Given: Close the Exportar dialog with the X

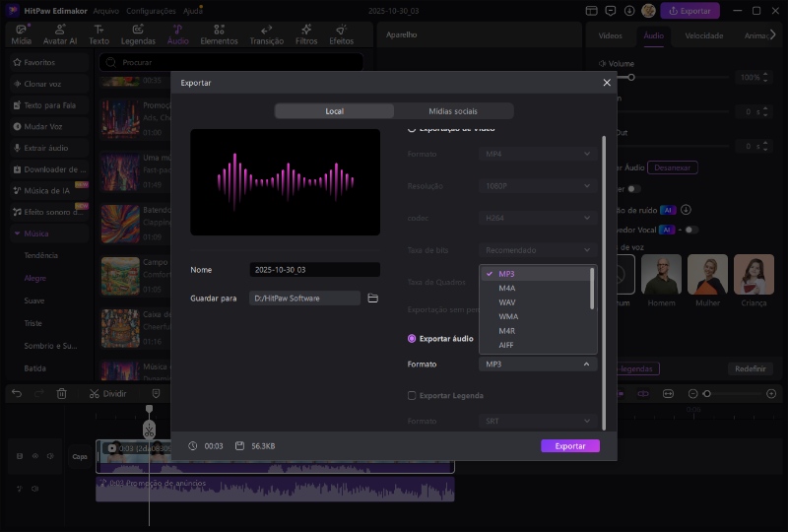Looking at the screenshot, I should click(x=607, y=83).
